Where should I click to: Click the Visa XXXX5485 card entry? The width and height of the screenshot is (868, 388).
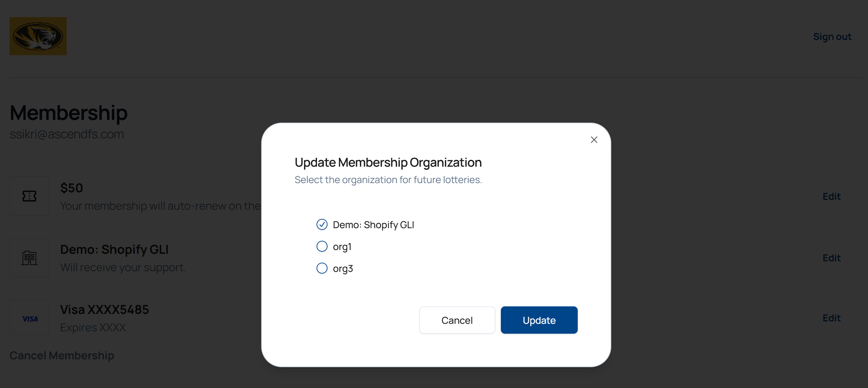tap(105, 309)
